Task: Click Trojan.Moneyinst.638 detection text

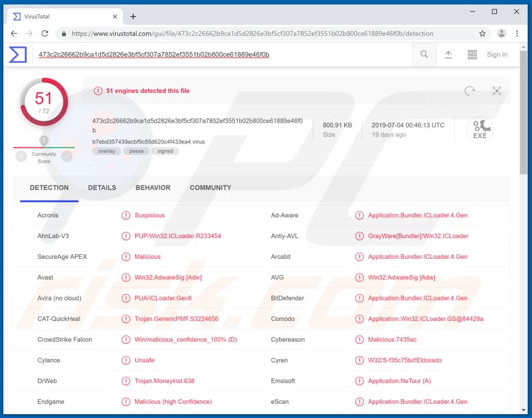Action: coord(164,381)
